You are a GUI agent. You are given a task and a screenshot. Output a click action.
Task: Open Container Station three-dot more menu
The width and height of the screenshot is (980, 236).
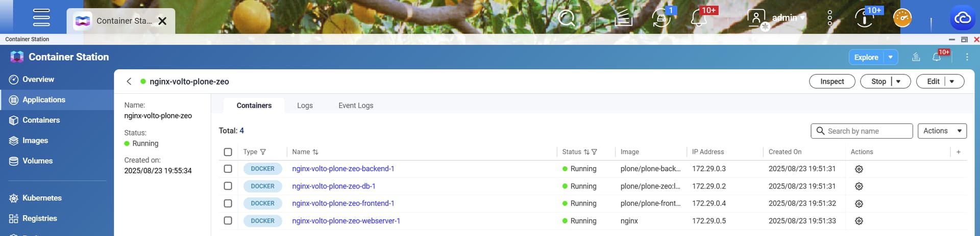click(x=967, y=57)
